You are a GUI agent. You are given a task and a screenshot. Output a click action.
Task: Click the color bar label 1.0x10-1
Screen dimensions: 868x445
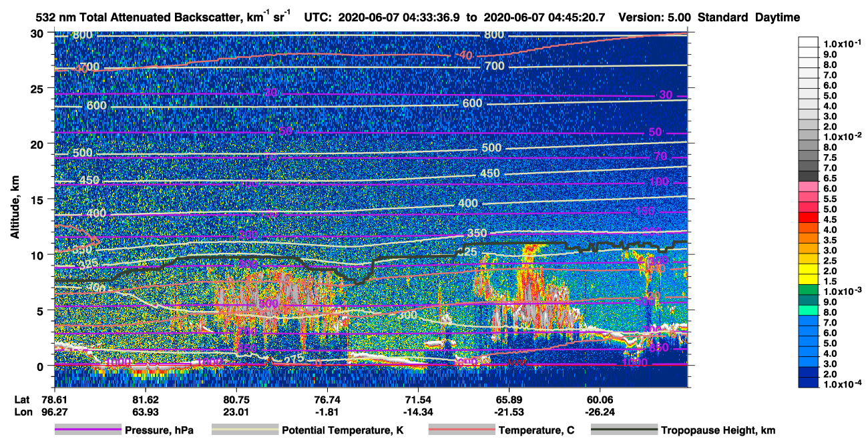843,43
